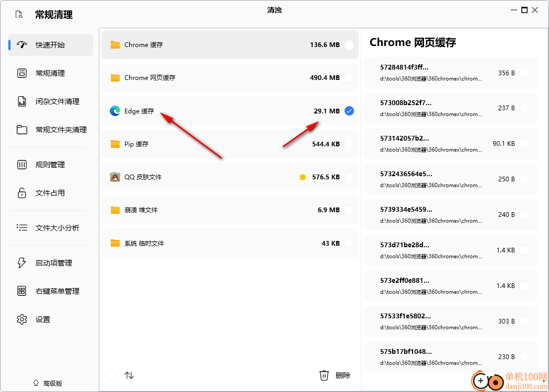Open 文件大小分析 page

[x=51, y=228]
